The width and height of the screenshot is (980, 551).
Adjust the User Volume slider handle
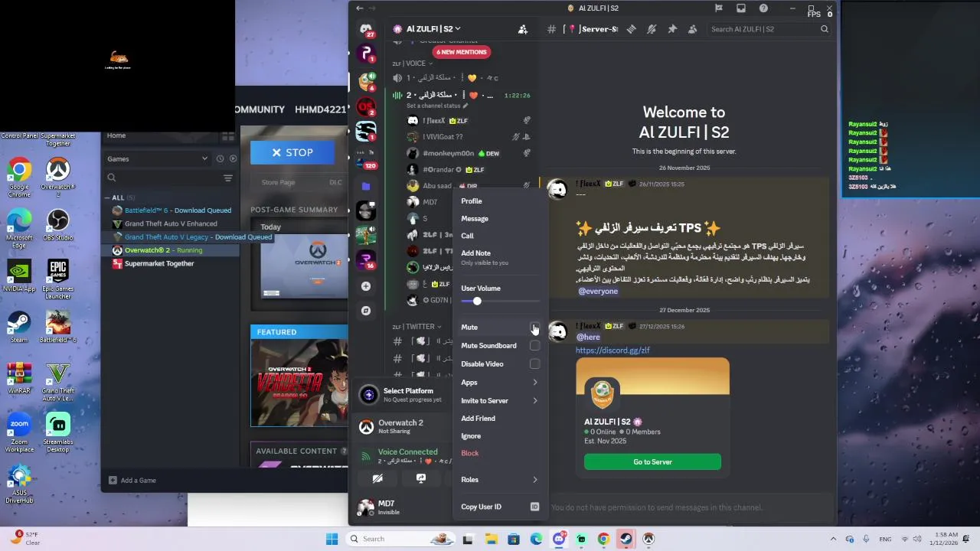(477, 302)
